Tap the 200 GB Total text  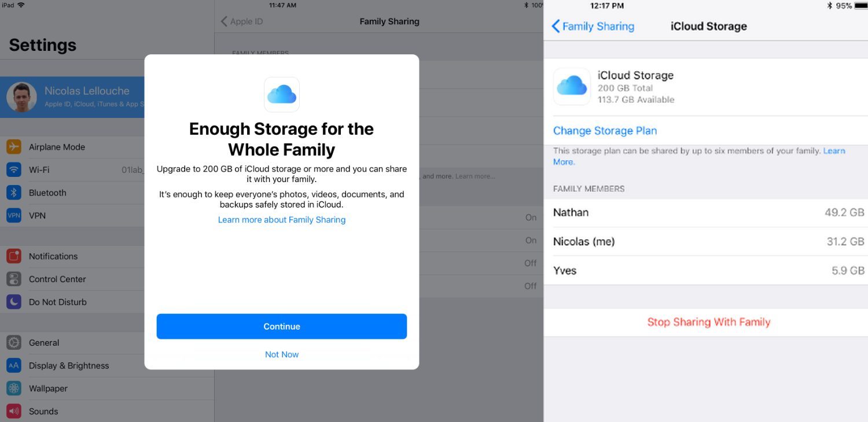625,88
